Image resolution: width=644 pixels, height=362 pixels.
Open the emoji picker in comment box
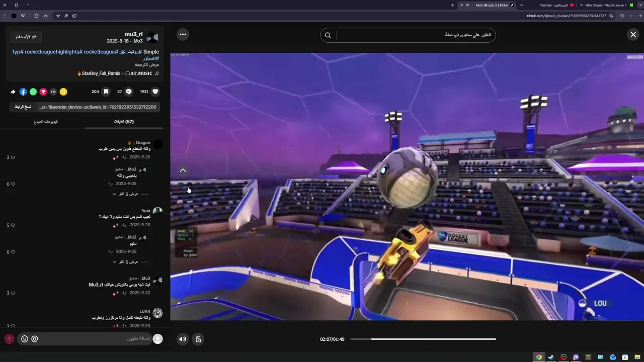[25, 339]
